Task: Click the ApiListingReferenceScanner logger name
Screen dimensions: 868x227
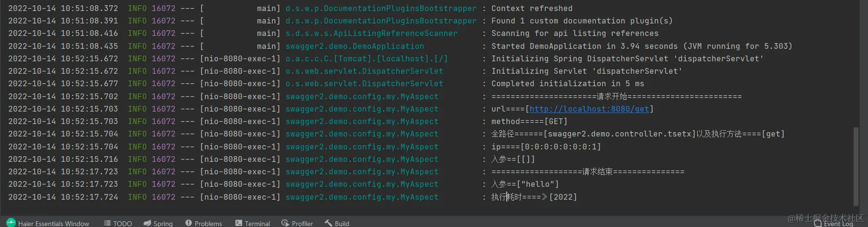Action: click(371, 34)
